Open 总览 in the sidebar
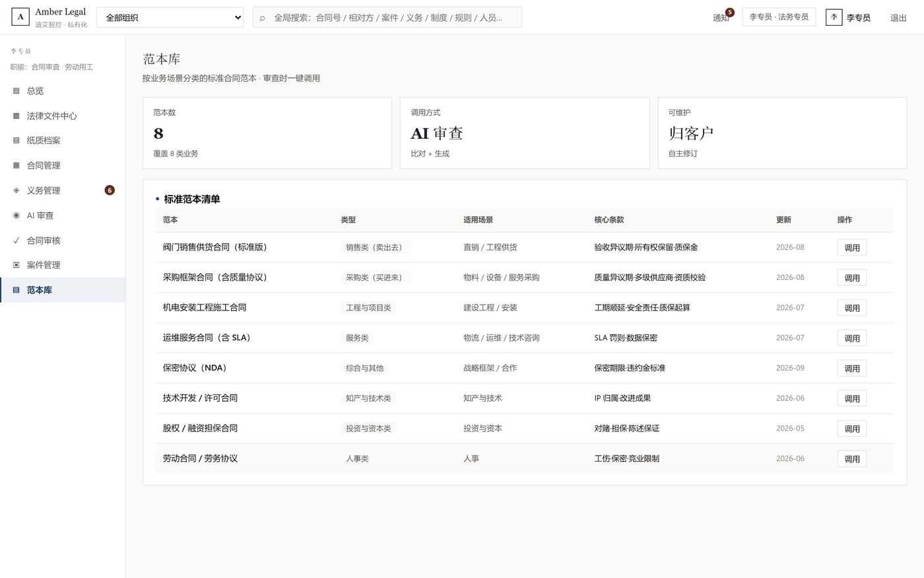 [x=63, y=90]
